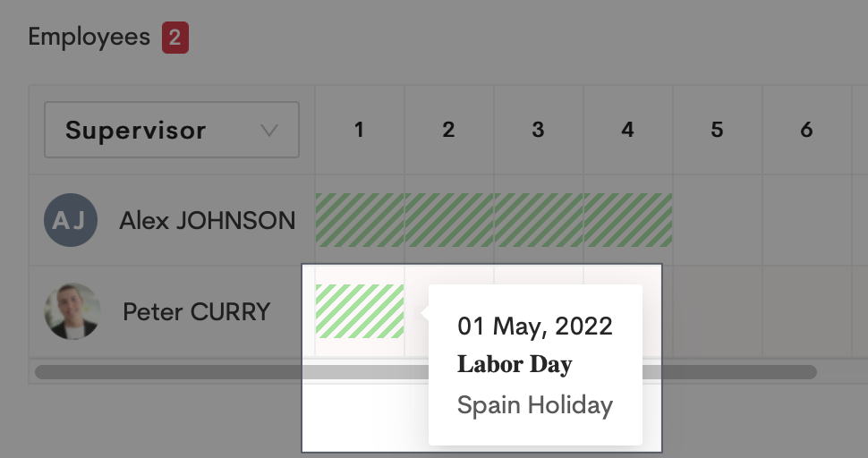Image resolution: width=868 pixels, height=458 pixels.
Task: Click Alex Johnson's day 1 striped block
Action: (360, 220)
